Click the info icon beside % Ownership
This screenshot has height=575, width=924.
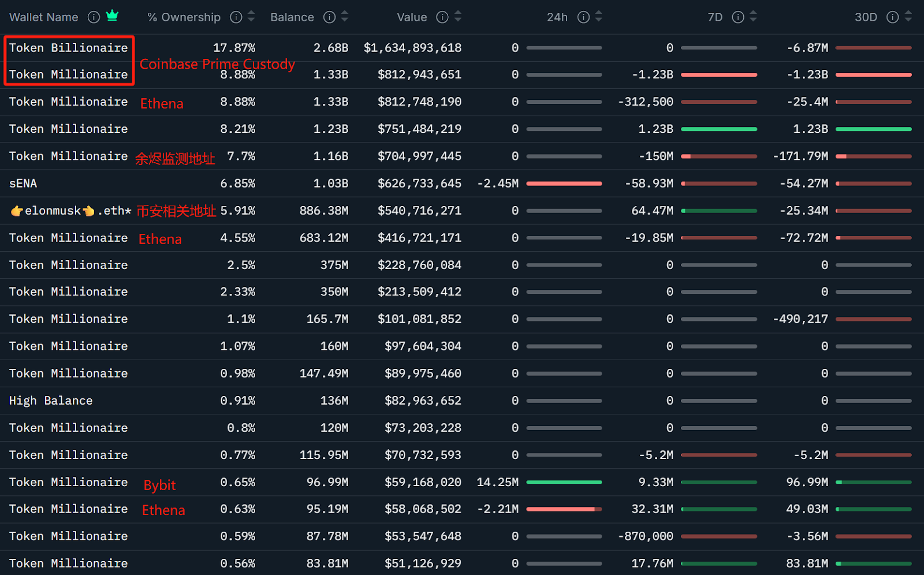click(x=236, y=17)
